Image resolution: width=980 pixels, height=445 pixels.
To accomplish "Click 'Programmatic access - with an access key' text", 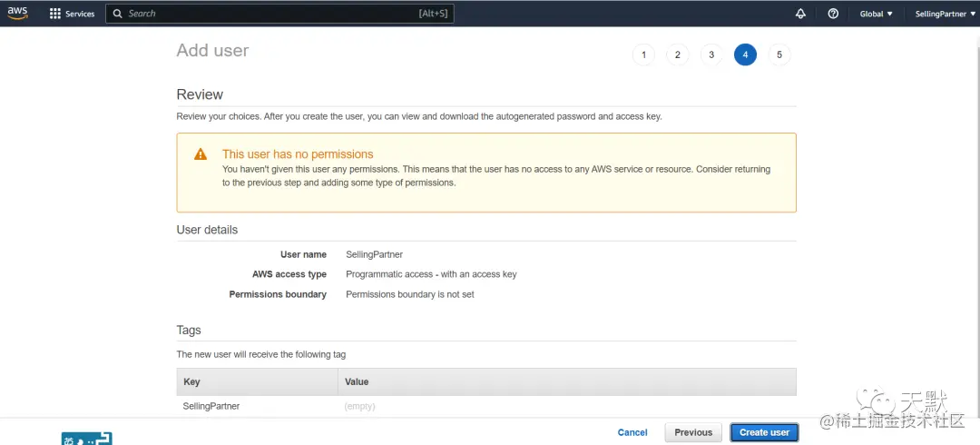I will (x=431, y=274).
